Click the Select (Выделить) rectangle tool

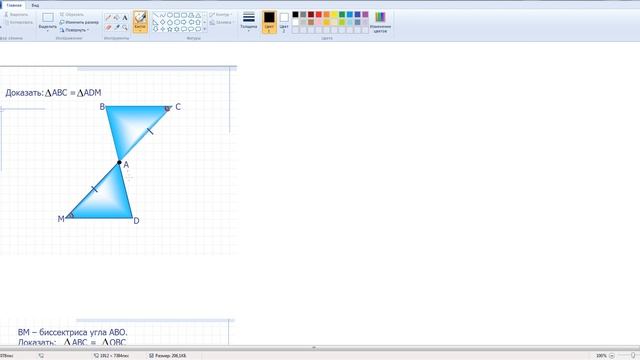[48, 18]
